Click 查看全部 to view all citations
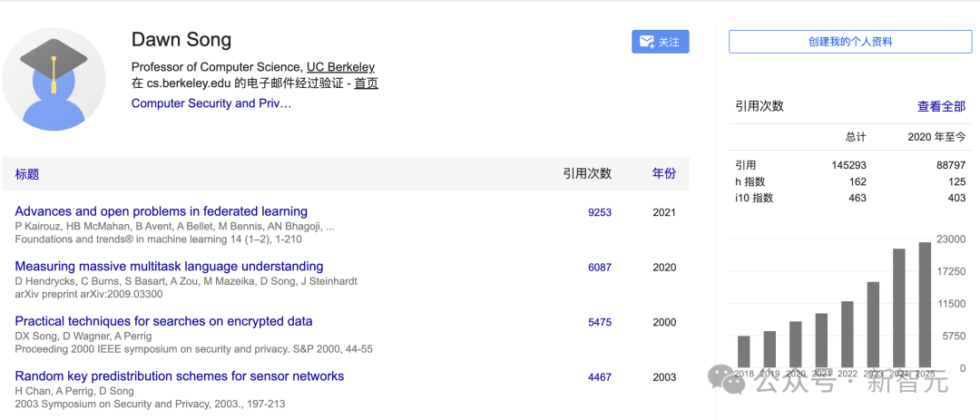980x420 pixels. point(941,106)
